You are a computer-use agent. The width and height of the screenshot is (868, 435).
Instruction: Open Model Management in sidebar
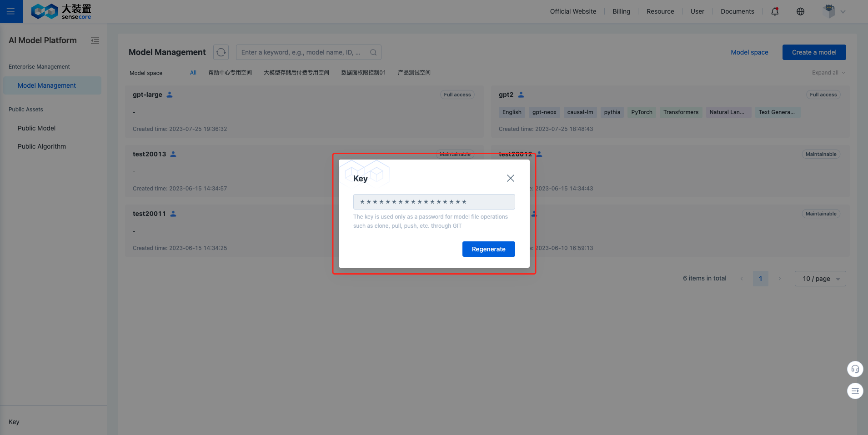[x=52, y=85]
